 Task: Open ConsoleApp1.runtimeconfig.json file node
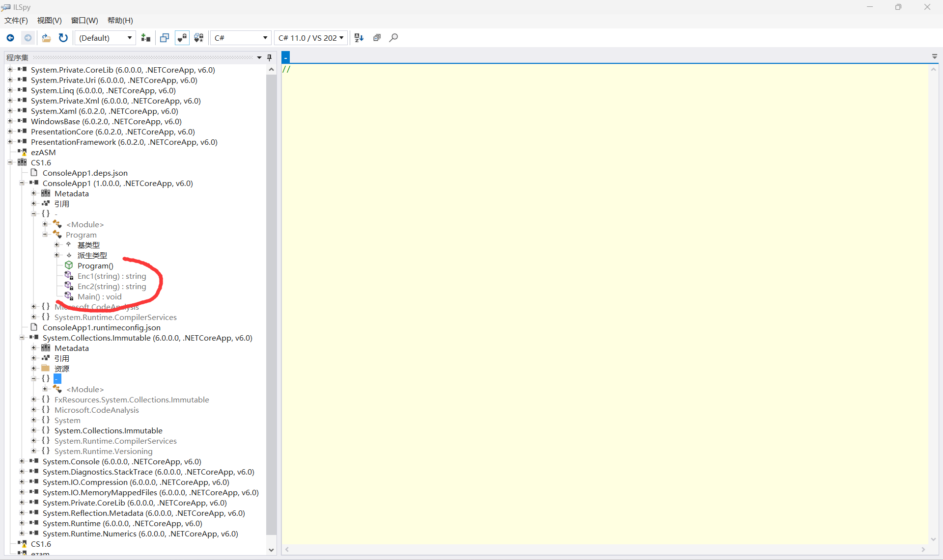pos(101,327)
